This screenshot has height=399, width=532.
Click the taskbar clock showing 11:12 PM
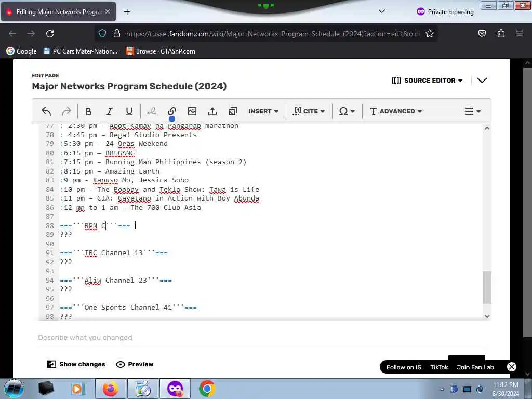[506, 389]
